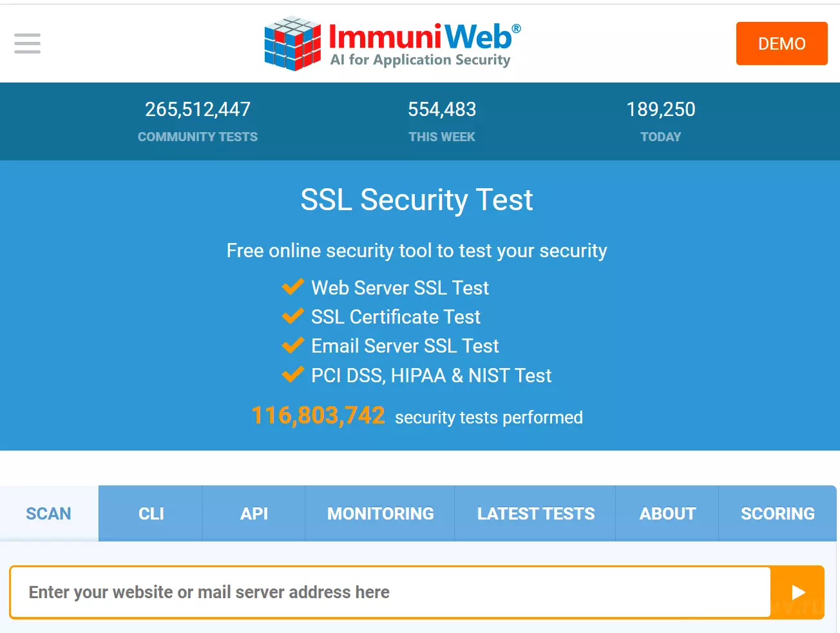Focus the website or mail server address field
840x633 pixels.
click(x=390, y=592)
